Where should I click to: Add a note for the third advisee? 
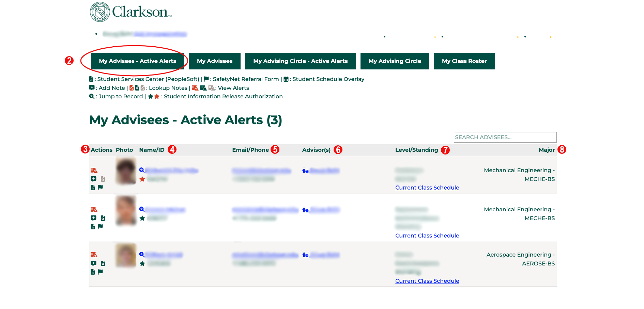94,263
